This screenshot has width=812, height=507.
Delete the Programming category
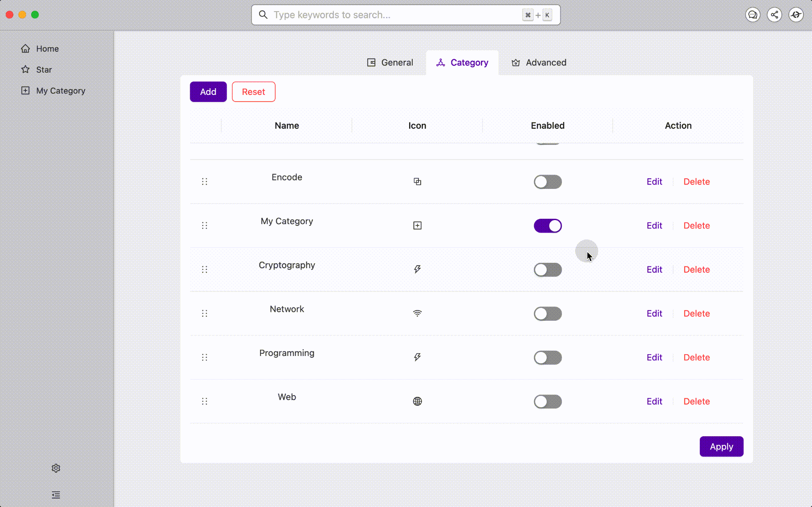pos(696,357)
